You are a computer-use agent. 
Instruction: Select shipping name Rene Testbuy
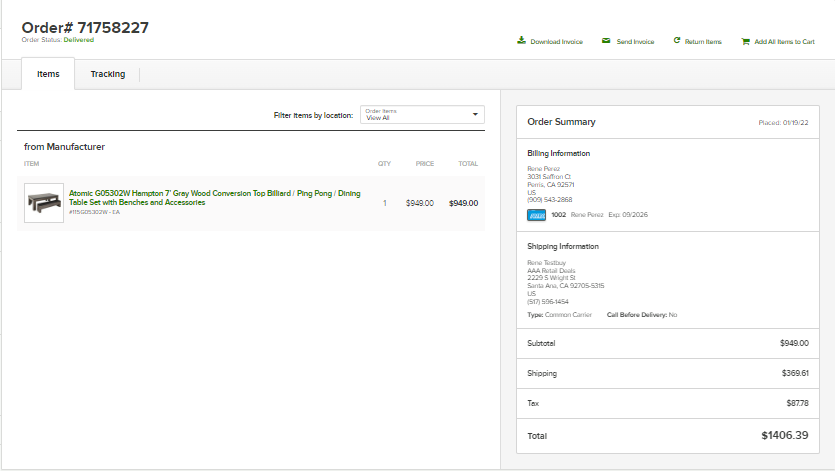click(x=546, y=263)
